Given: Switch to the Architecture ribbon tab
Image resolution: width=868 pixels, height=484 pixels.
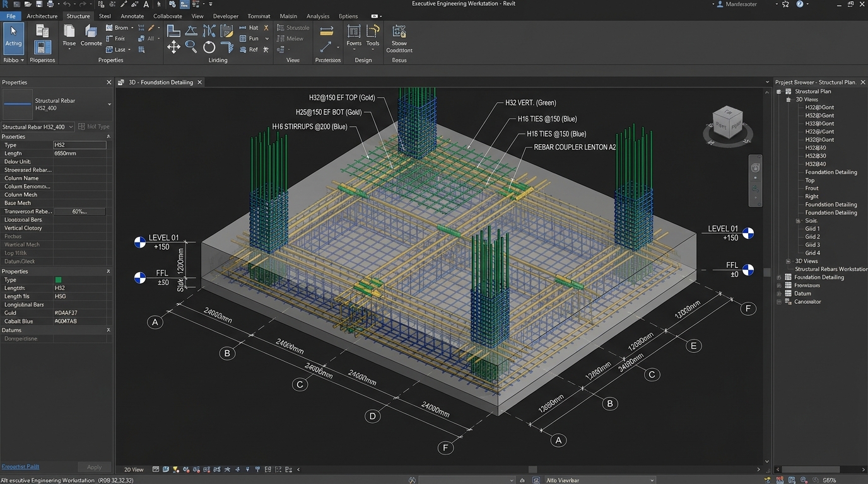Looking at the screenshot, I should [x=42, y=16].
